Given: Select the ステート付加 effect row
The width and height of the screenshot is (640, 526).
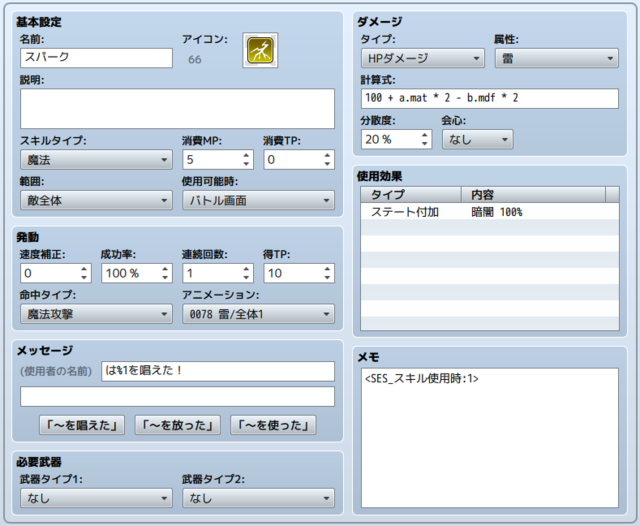Looking at the screenshot, I should pyautogui.click(x=490, y=212).
